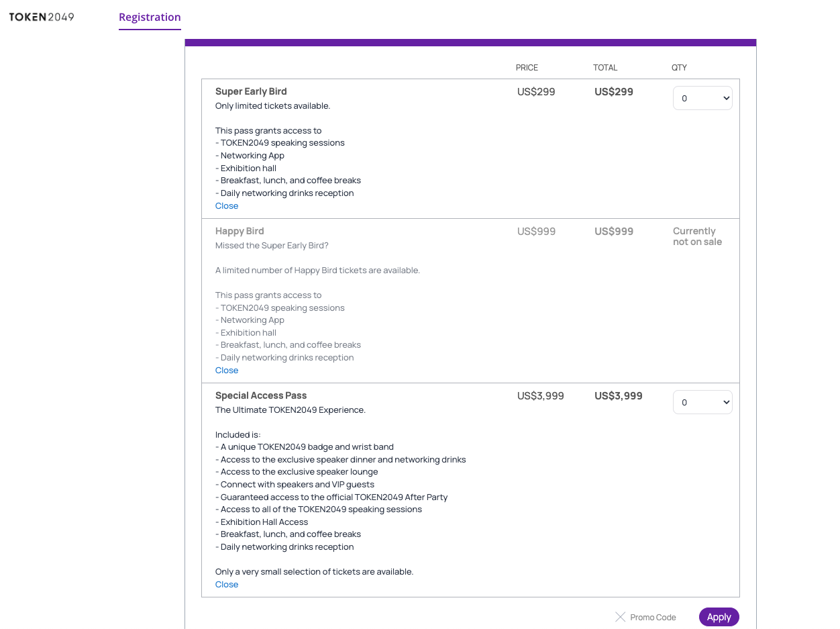This screenshot has height=629, width=840.
Task: Collapse Special Access Pass details via Close
Action: click(227, 585)
